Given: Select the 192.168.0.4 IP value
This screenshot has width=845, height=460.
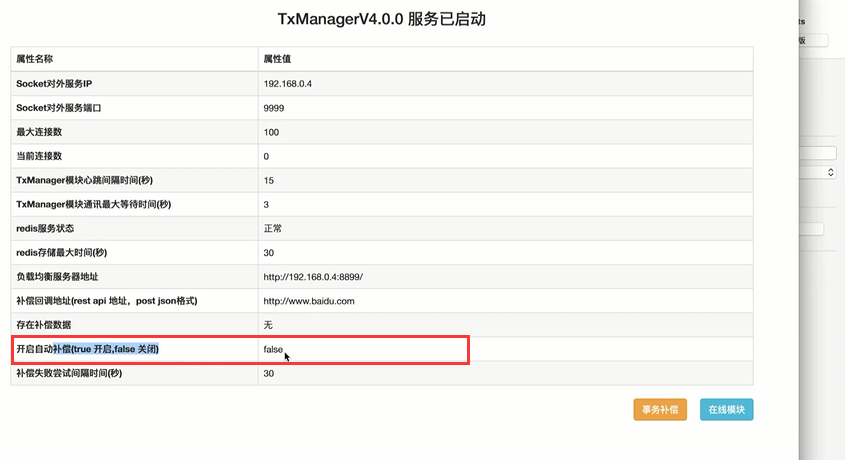Looking at the screenshot, I should pos(288,83).
